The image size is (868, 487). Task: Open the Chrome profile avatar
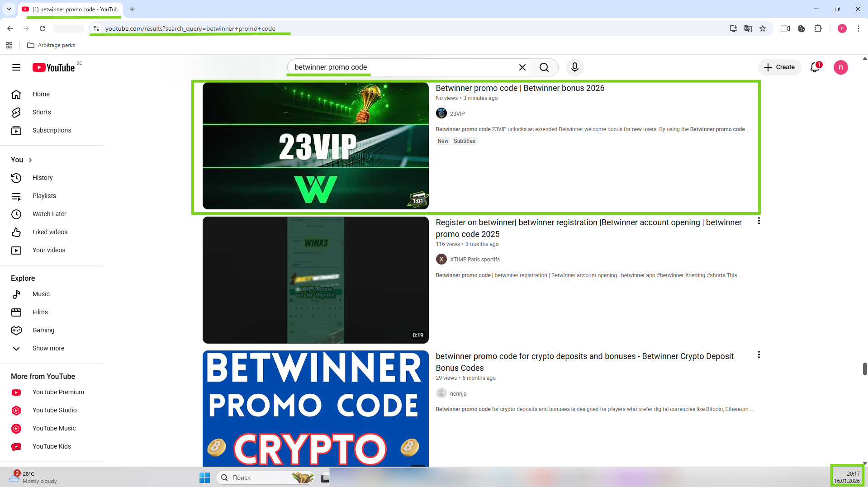tap(842, 28)
